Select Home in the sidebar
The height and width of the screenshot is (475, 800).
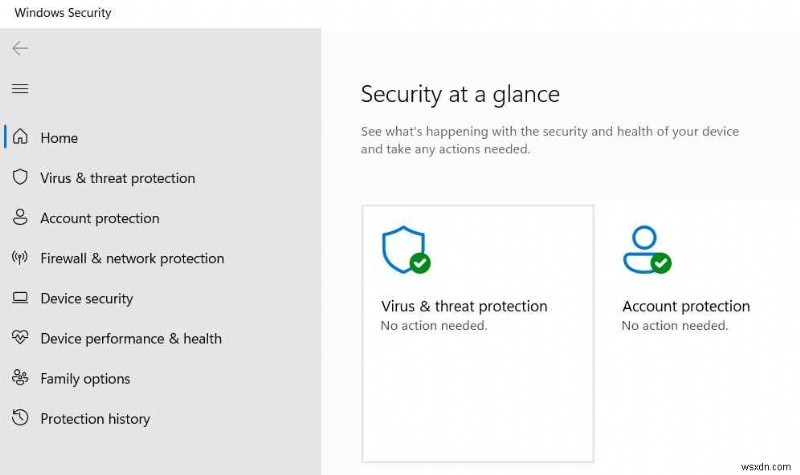(59, 138)
